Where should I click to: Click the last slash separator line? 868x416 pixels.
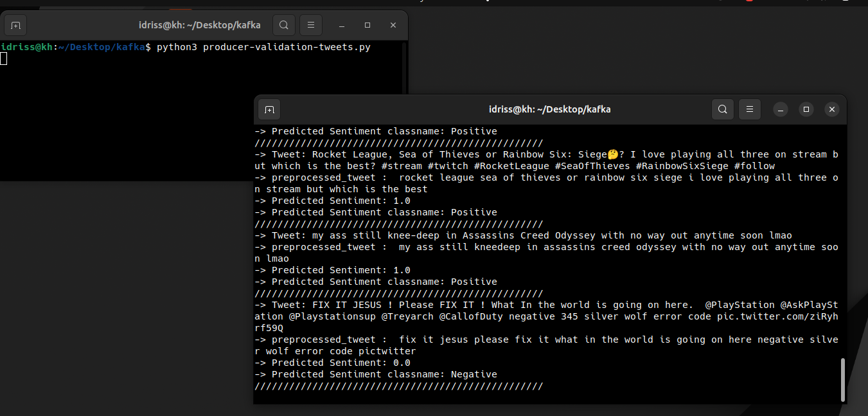click(399, 386)
